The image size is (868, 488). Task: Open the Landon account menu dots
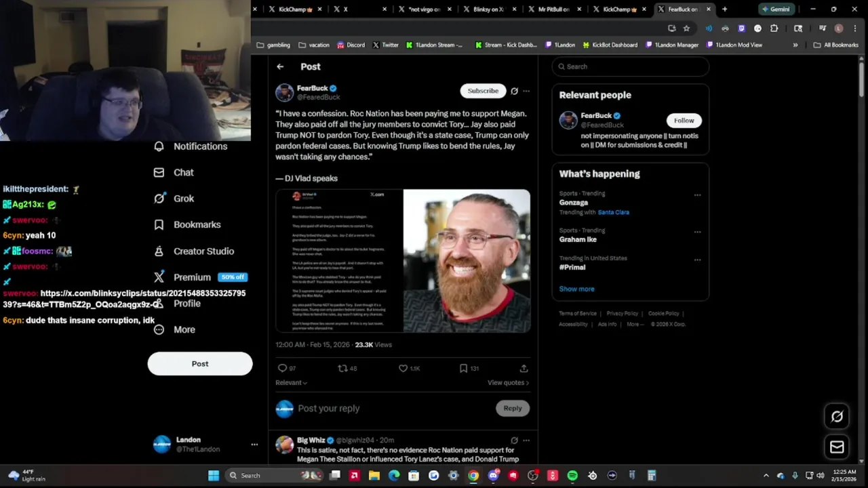(x=254, y=445)
